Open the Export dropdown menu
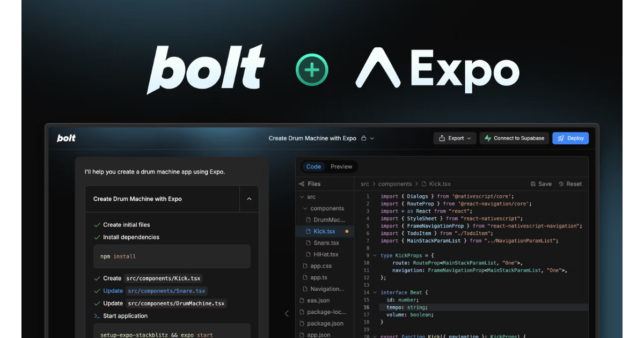Image resolution: width=644 pixels, height=338 pixels. click(455, 138)
